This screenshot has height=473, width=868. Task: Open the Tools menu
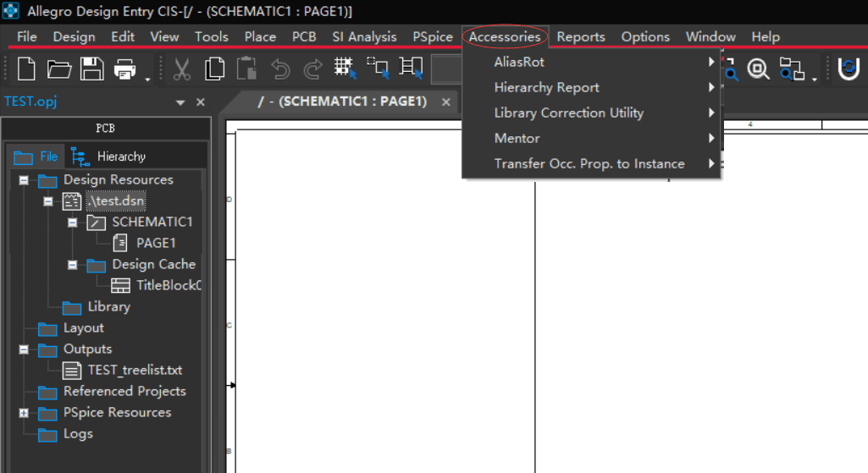(x=212, y=36)
